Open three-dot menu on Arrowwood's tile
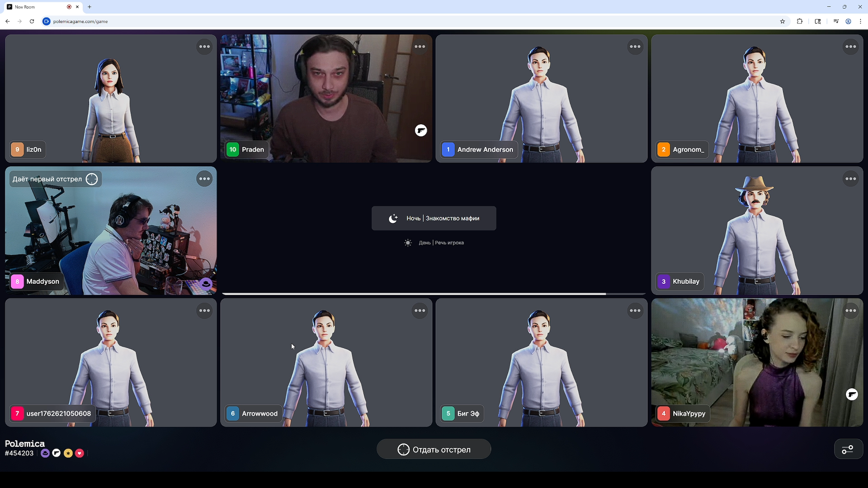Screen dimensions: 868x488 click(420, 311)
